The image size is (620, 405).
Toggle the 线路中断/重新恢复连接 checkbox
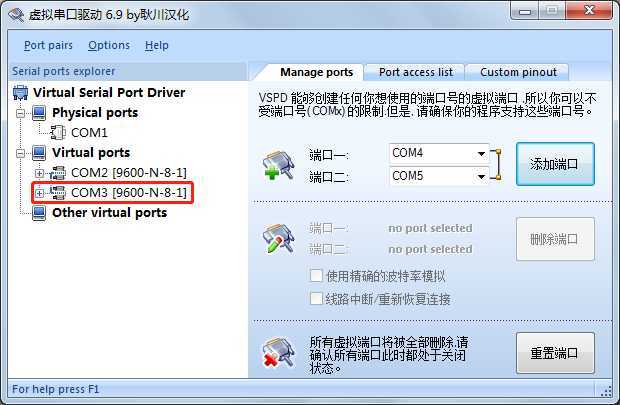(316, 299)
